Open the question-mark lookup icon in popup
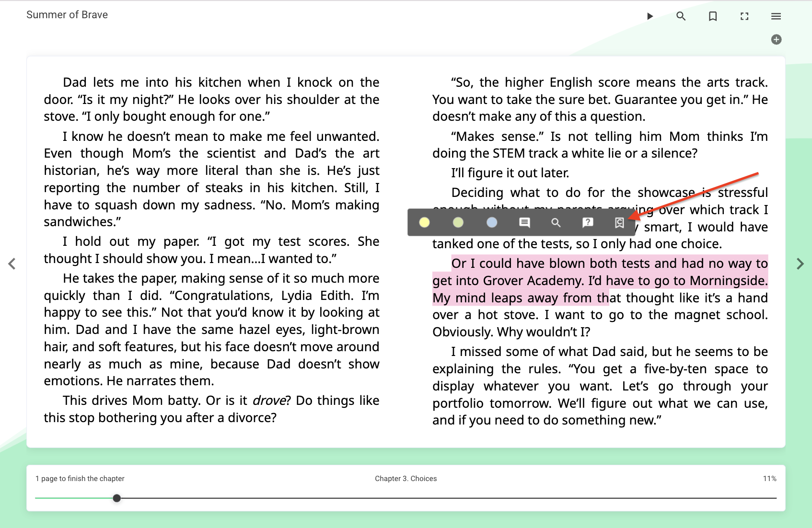The height and width of the screenshot is (528, 812). 588,222
